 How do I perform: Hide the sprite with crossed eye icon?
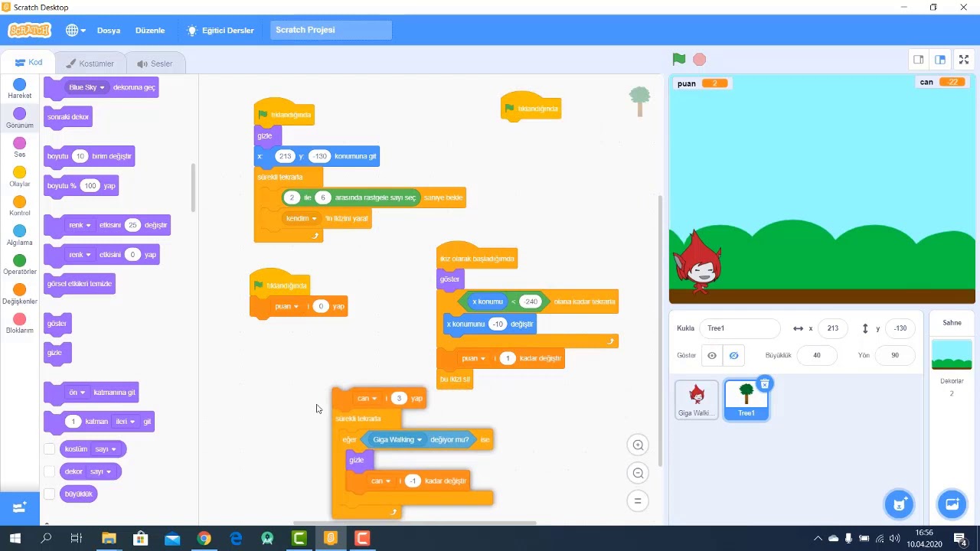pyautogui.click(x=733, y=355)
